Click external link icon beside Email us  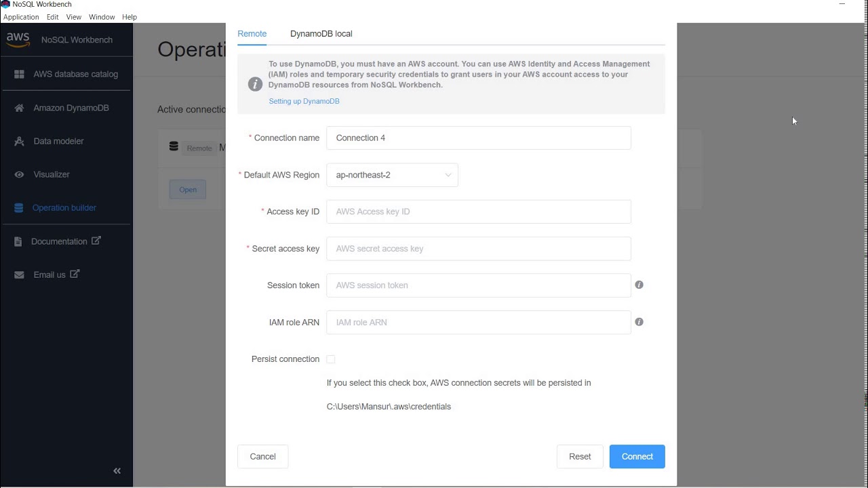(x=75, y=274)
